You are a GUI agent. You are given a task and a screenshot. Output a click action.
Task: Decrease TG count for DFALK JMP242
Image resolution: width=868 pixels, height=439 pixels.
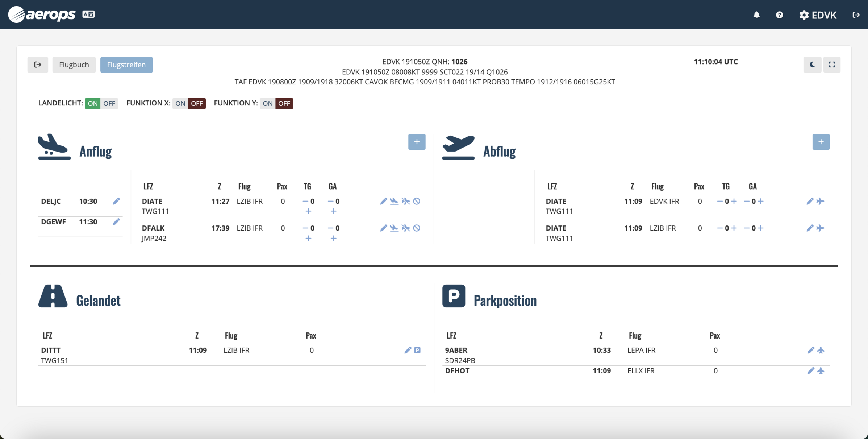(305, 228)
